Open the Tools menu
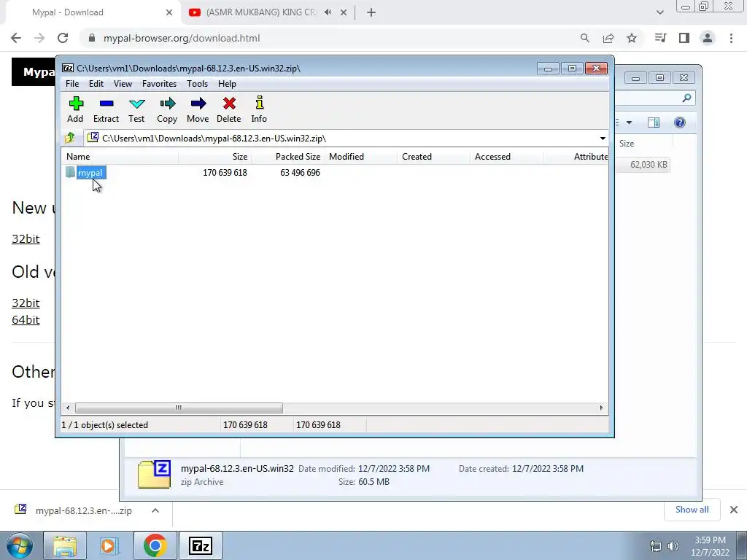The height and width of the screenshot is (560, 747). click(x=197, y=84)
